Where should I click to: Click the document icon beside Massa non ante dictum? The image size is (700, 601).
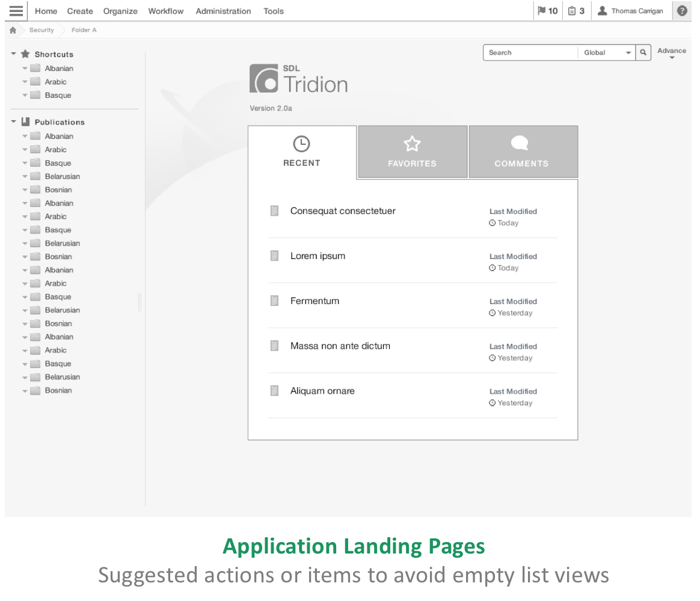[275, 346]
